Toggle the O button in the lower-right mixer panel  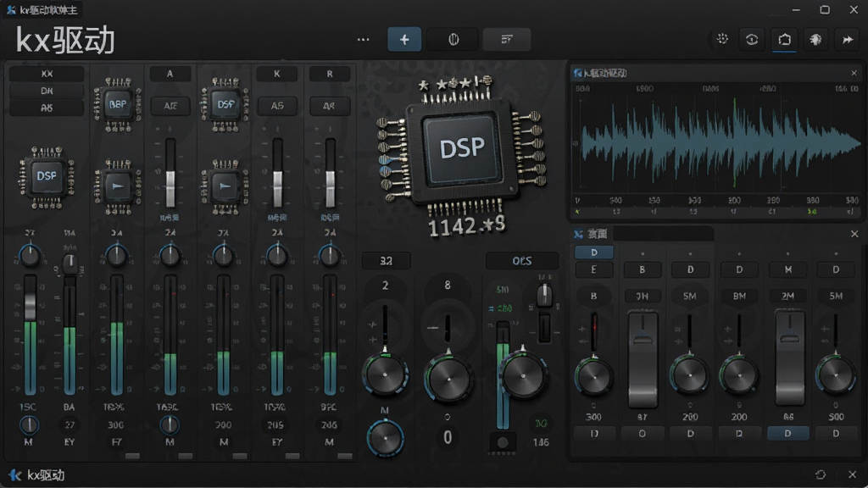[x=643, y=433]
